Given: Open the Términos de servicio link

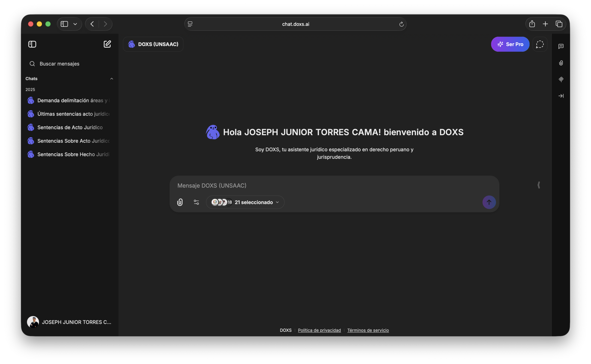Looking at the screenshot, I should [368, 330].
